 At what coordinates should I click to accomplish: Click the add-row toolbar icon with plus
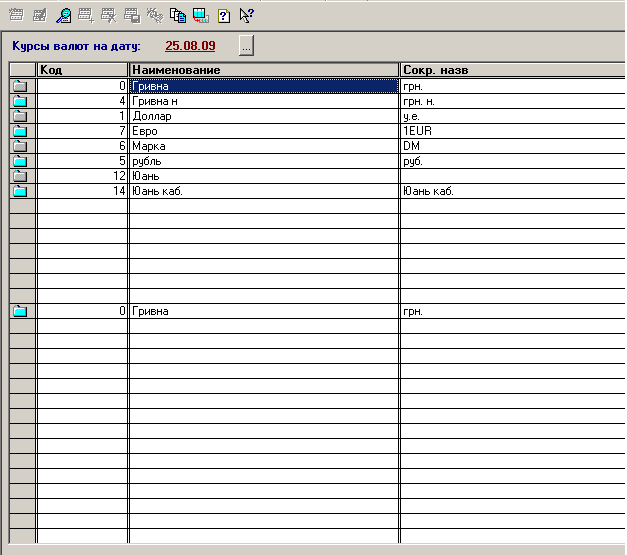click(86, 15)
